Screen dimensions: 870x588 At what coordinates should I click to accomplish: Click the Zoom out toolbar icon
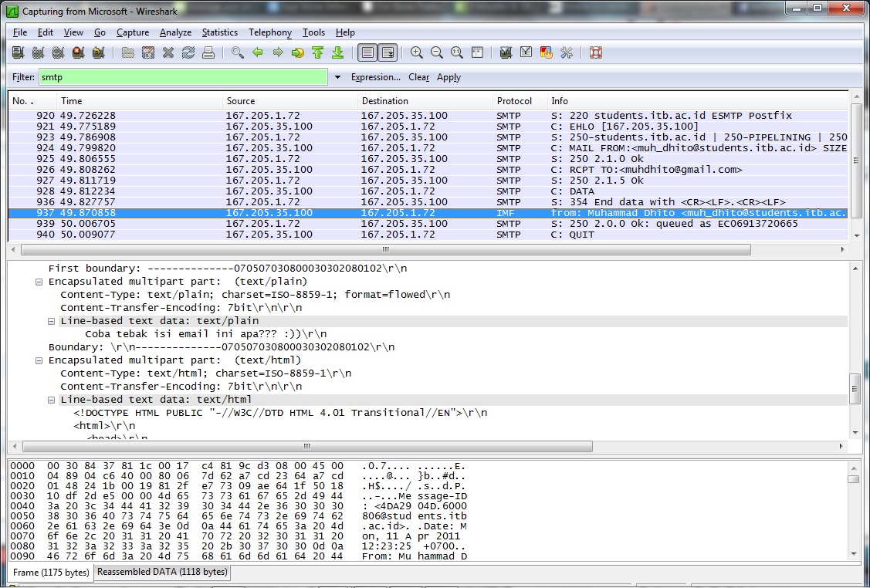pos(437,53)
